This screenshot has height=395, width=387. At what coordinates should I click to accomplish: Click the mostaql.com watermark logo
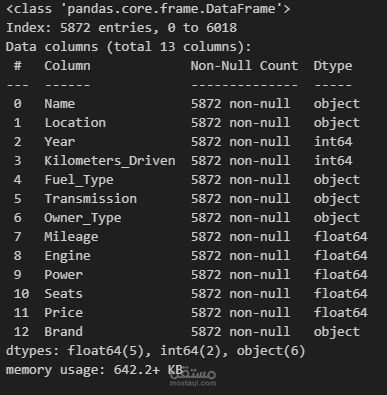click(193, 377)
